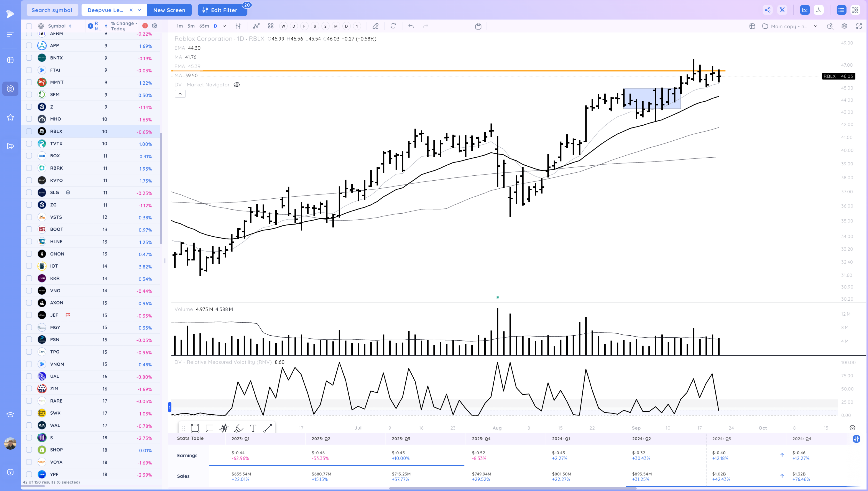This screenshot has width=868, height=491.
Task: Select the rectangle drawing tool
Action: click(195, 428)
